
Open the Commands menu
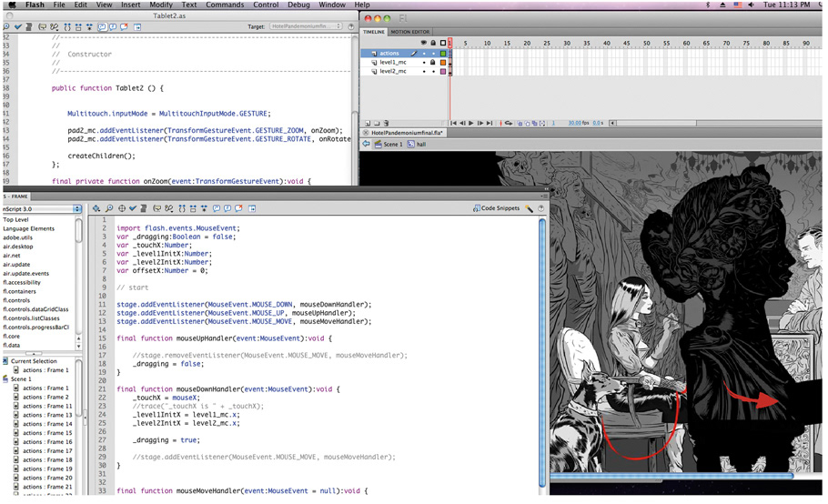click(225, 5)
